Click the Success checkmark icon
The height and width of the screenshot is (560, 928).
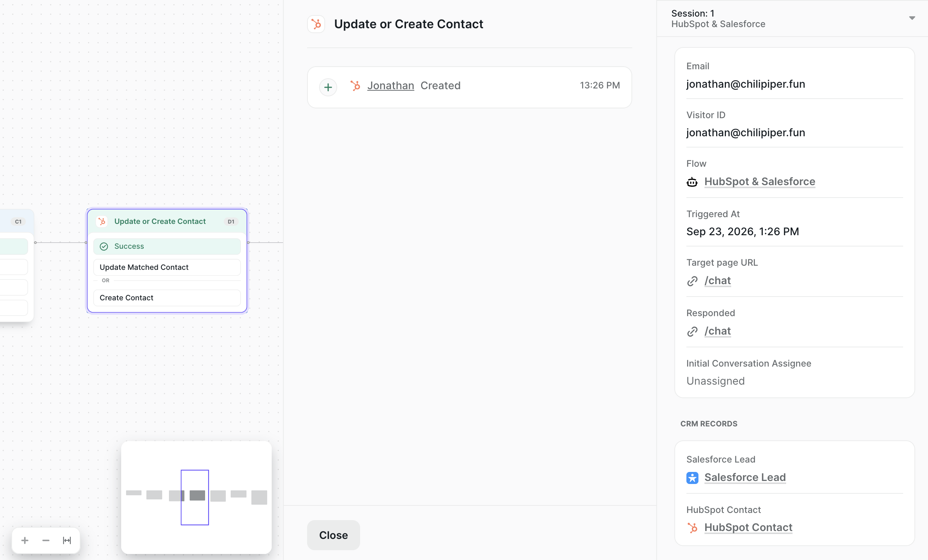tap(104, 246)
